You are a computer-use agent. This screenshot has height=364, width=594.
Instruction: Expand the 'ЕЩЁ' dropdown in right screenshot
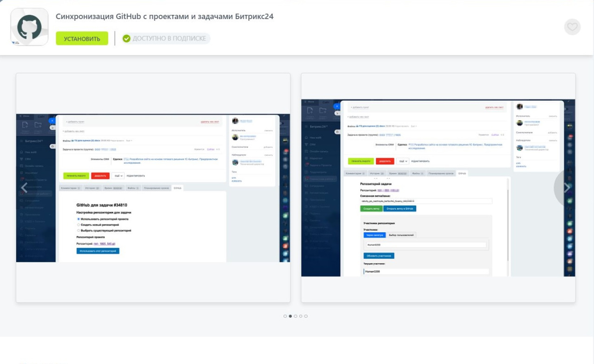click(x=402, y=161)
